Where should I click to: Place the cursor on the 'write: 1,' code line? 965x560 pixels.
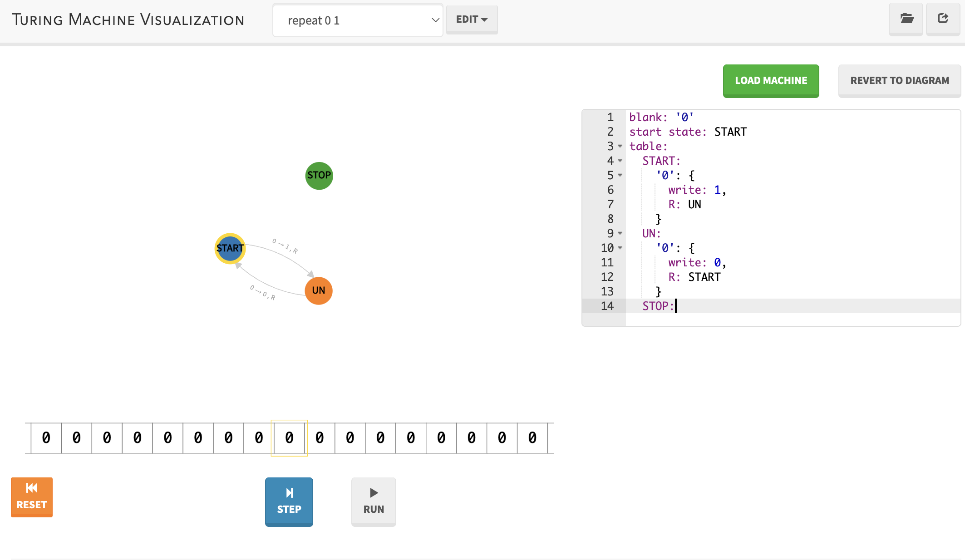click(697, 190)
